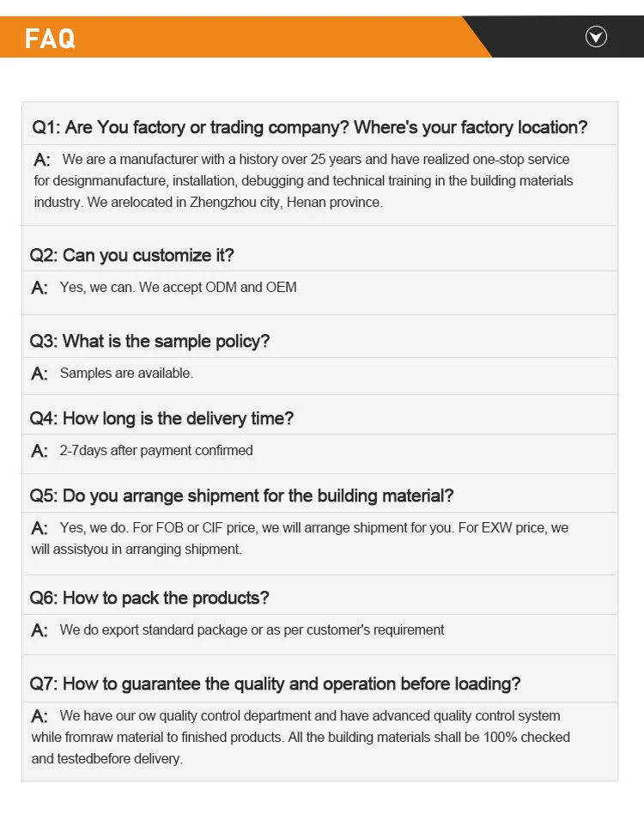Click the '2-7days after payment confirmed' answer
Screen dimensions: 644x833
[x=156, y=451]
